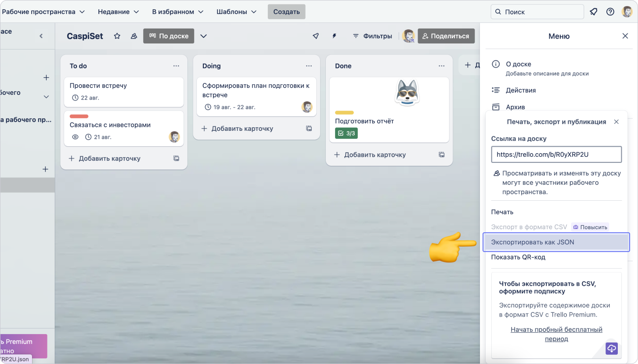Toggle the 3/3 checklist badge on Done card
The height and width of the screenshot is (364, 638).
pos(346,133)
